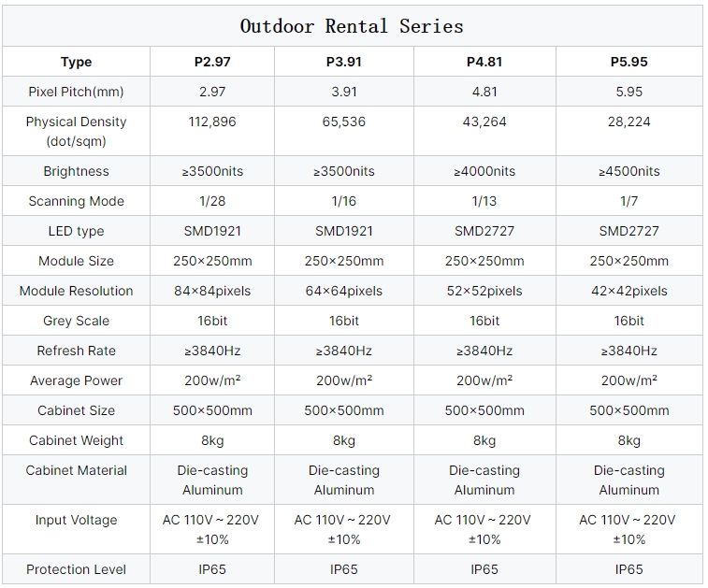Image resolution: width=708 pixels, height=588 pixels.
Task: Select the P2.97 column header
Action: [212, 62]
